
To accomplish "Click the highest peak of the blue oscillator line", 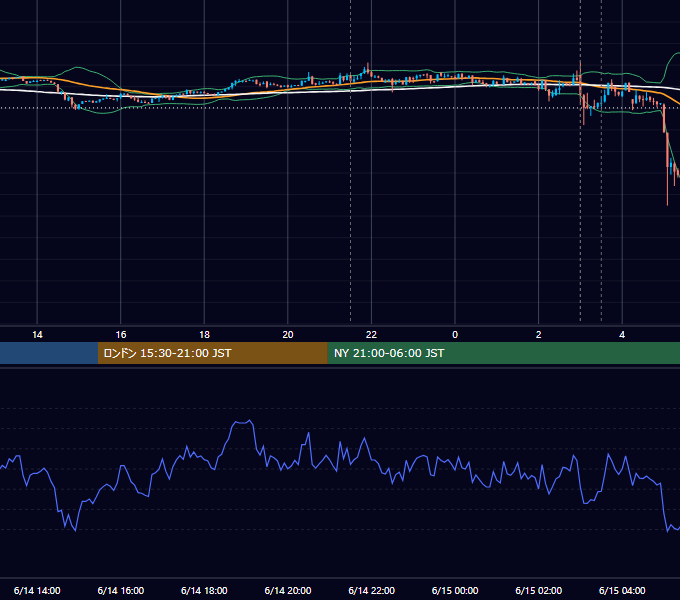I will pyautogui.click(x=249, y=420).
